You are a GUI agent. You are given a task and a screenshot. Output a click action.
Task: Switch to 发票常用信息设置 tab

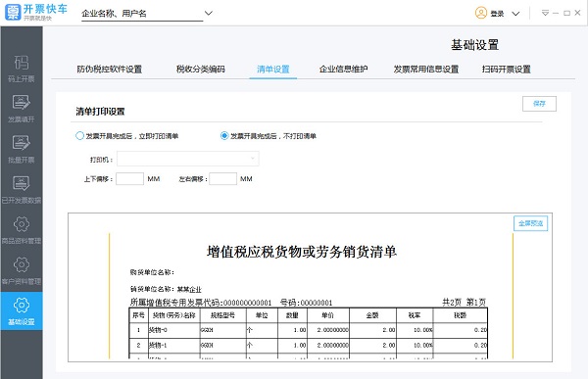tap(426, 69)
